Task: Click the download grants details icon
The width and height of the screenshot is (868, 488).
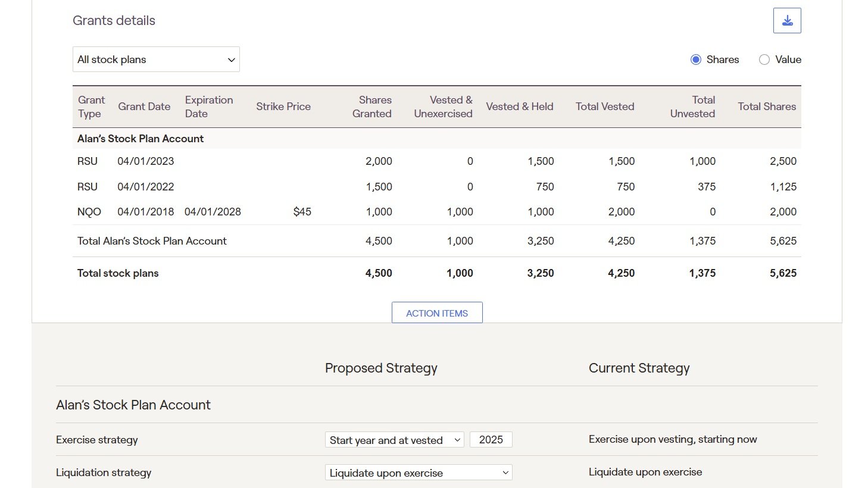Action: [787, 21]
